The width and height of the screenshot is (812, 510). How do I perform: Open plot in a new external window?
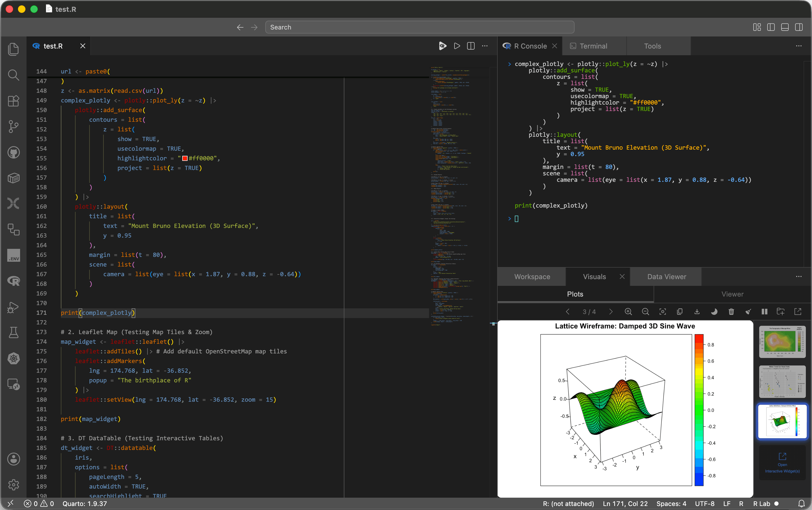798,312
